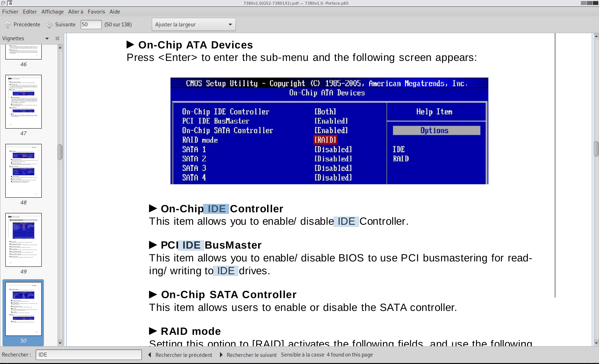Click the document scroll down arrow
Image resolution: width=599 pixels, height=364 pixels.
(x=596, y=343)
